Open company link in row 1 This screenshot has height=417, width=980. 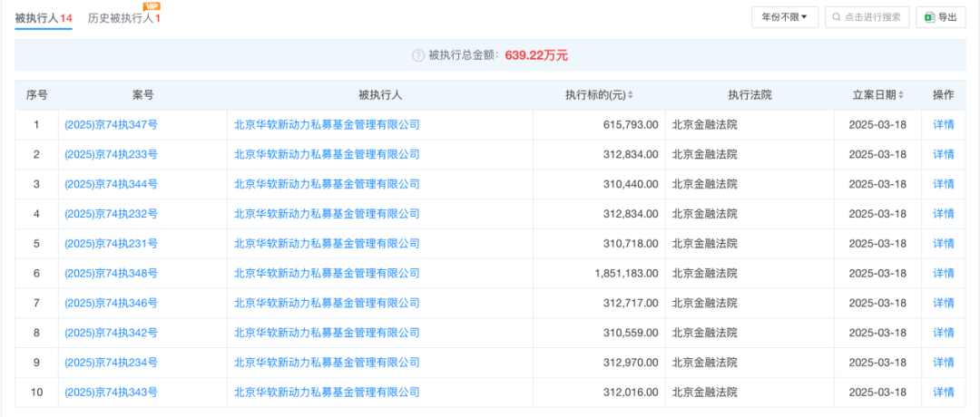[327, 125]
